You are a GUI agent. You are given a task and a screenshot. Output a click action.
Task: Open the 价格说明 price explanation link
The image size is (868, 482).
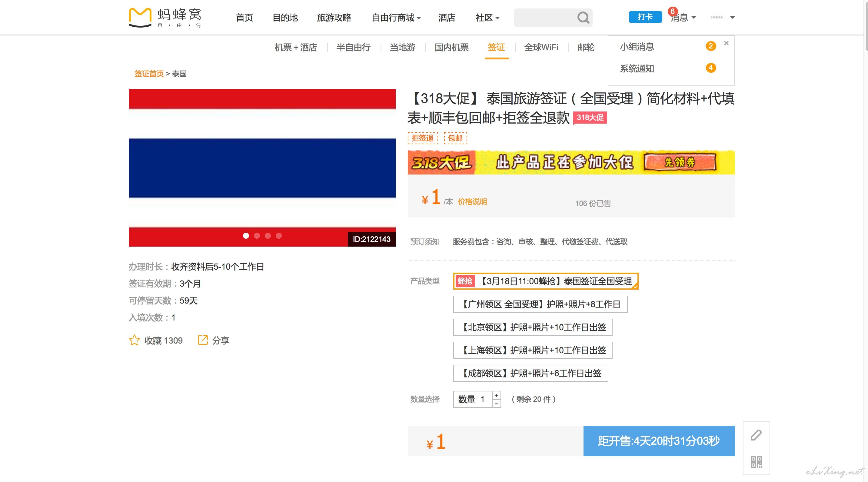(x=472, y=202)
